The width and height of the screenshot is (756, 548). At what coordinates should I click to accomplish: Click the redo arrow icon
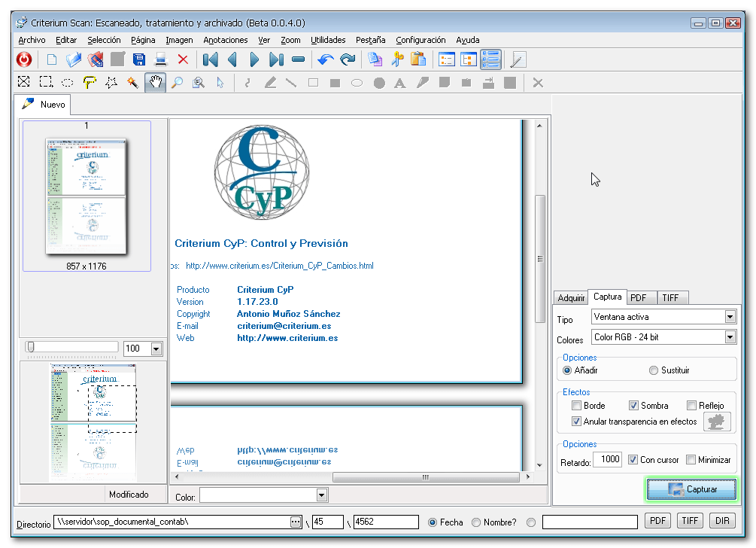pos(348,59)
